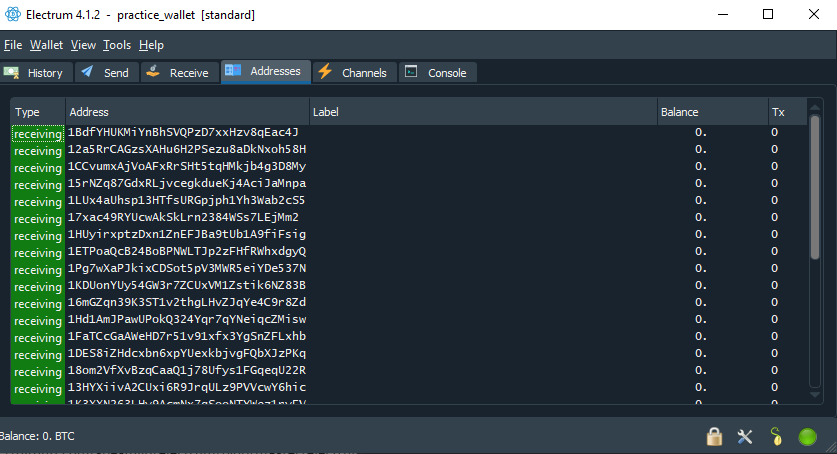Click the green network status circle
This screenshot has width=837, height=454.
(807, 436)
